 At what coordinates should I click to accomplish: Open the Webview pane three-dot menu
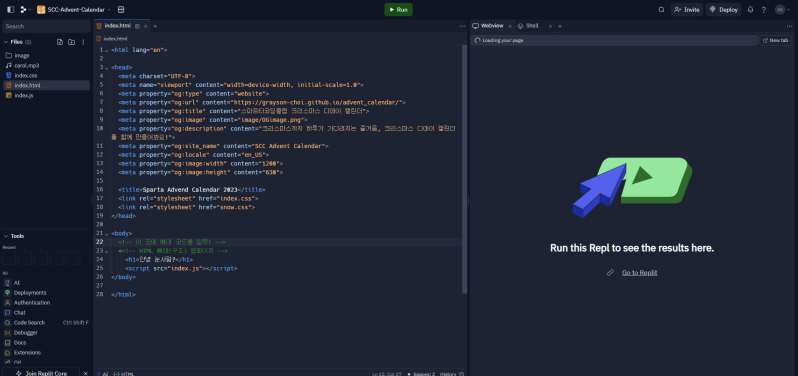click(x=790, y=26)
